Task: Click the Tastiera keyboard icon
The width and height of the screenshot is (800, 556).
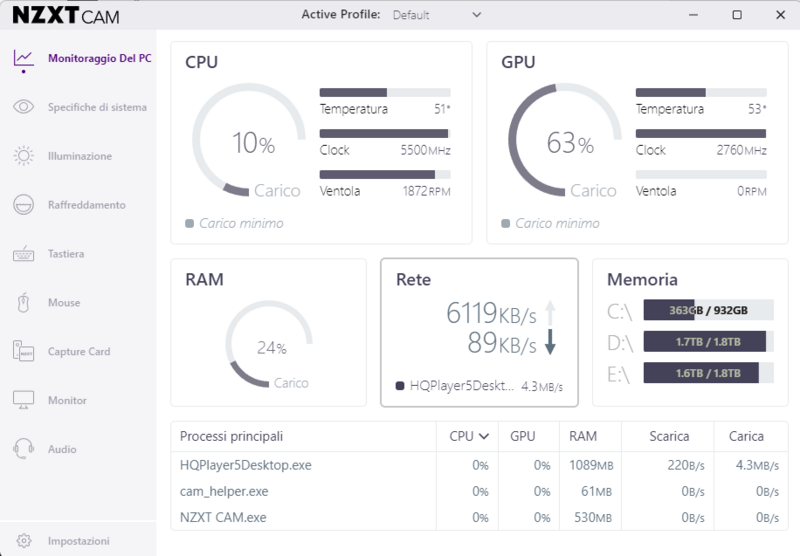Action: coord(23,254)
